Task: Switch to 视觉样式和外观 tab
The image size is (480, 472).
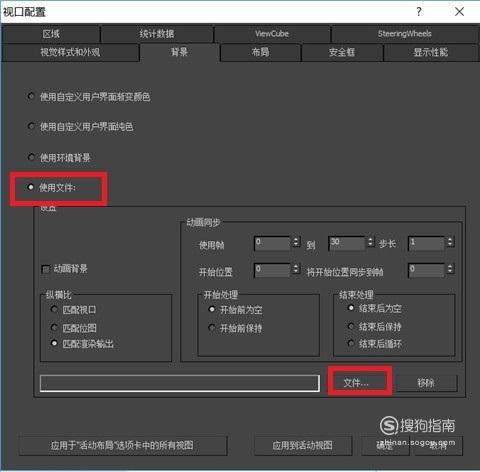Action: pos(70,52)
